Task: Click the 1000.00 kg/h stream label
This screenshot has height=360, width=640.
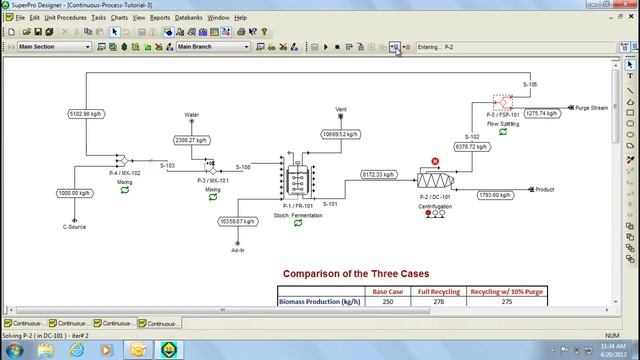Action: coord(75,193)
